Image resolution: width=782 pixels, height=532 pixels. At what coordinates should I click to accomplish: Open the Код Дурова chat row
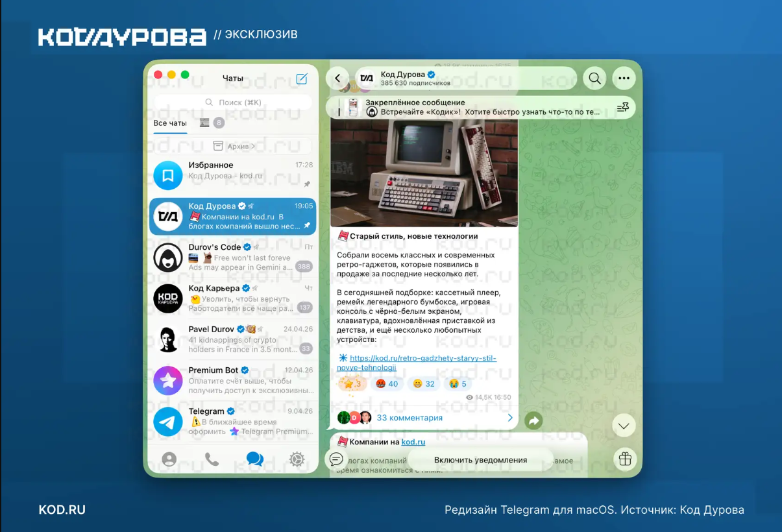coord(233,216)
